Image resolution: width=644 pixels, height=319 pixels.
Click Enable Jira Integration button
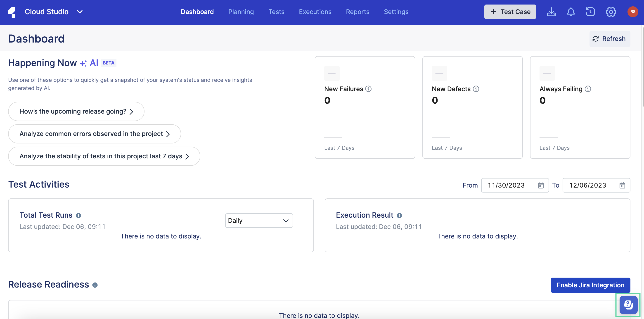[x=590, y=285]
